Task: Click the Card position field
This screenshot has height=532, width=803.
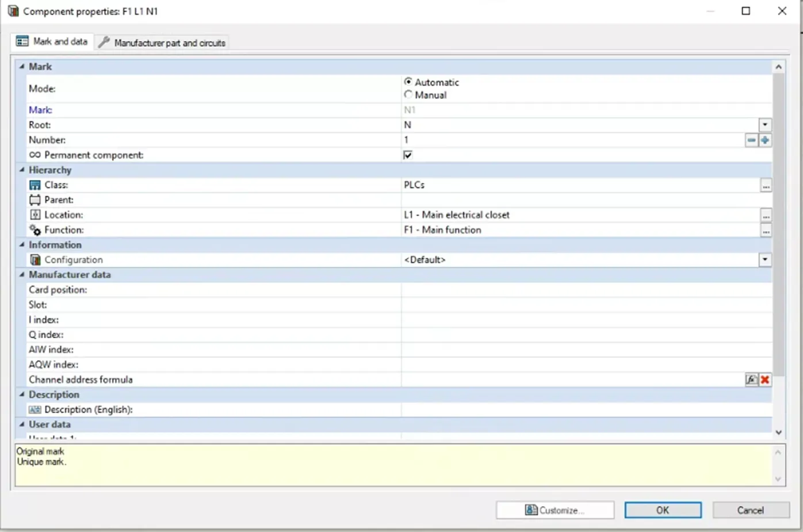Action: 587,290
